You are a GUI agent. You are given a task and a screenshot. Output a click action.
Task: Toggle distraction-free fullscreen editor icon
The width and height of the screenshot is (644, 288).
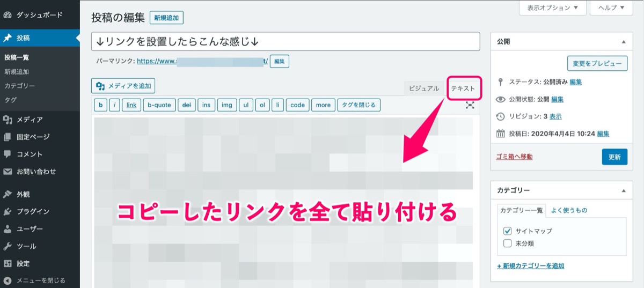[x=470, y=105]
